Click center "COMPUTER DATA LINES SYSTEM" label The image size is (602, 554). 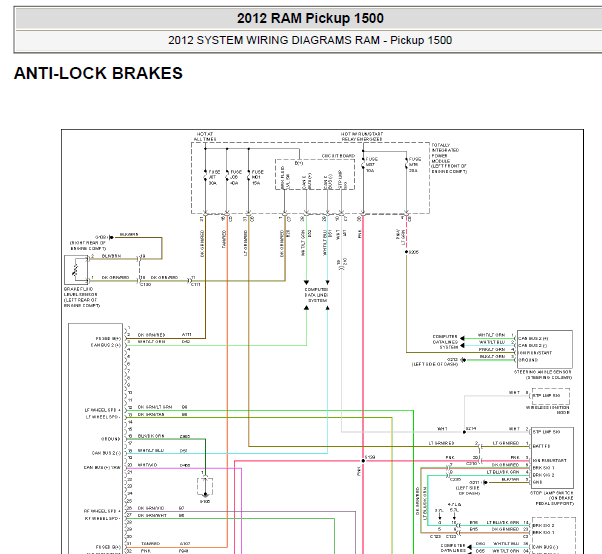(x=317, y=295)
